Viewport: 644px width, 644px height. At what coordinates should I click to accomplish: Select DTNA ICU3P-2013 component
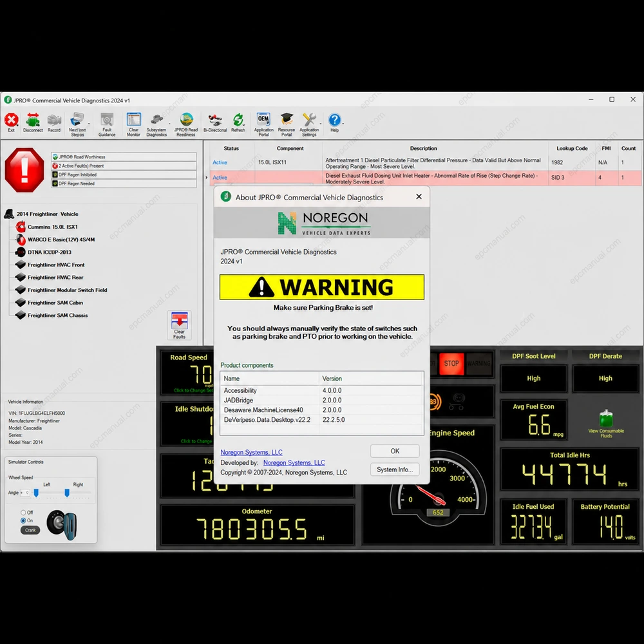[x=50, y=252]
